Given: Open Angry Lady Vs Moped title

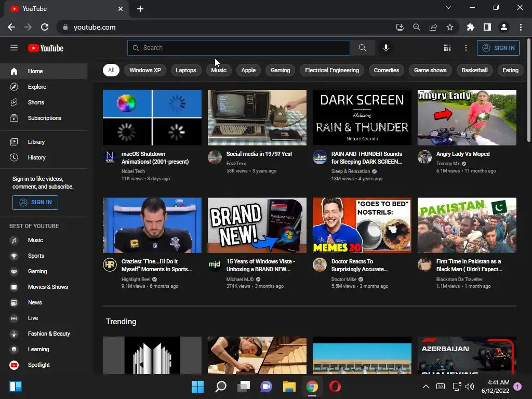Looking at the screenshot, I should (x=463, y=154).
